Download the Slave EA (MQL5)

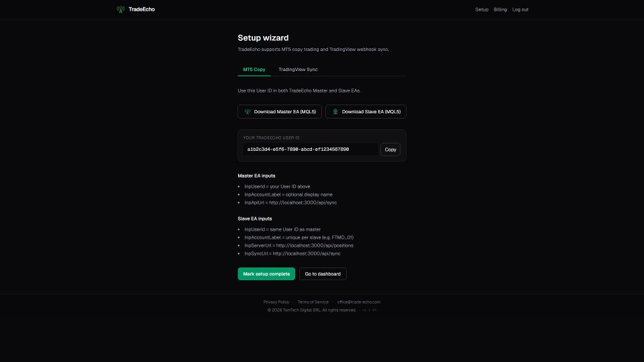pos(366,112)
